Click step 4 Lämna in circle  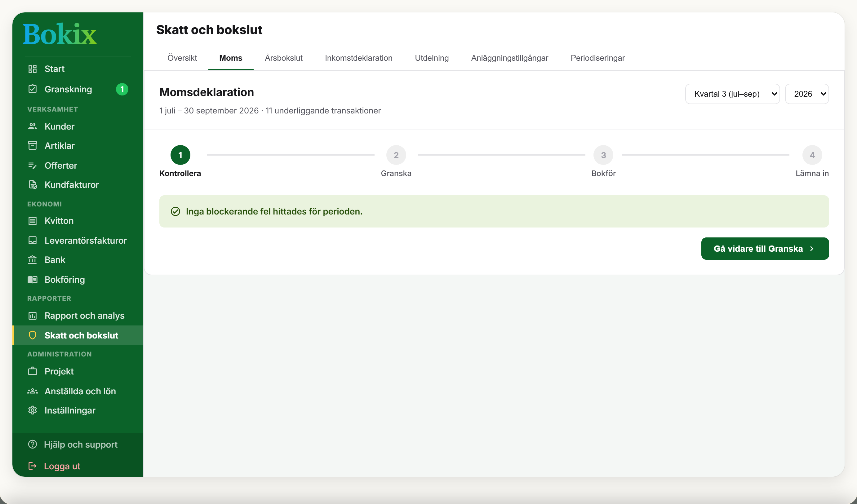click(812, 155)
